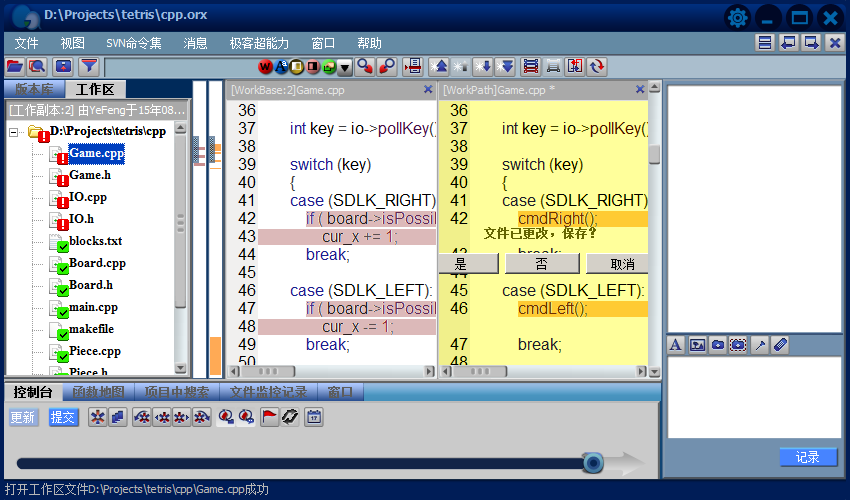
Task: Toggle the yellow square compare option
Action: tap(297, 67)
